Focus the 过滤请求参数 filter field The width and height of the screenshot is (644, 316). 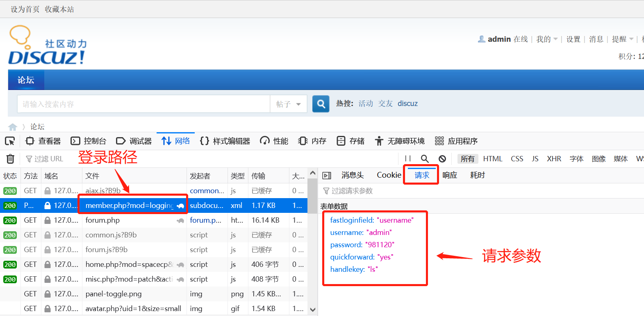tap(481, 191)
